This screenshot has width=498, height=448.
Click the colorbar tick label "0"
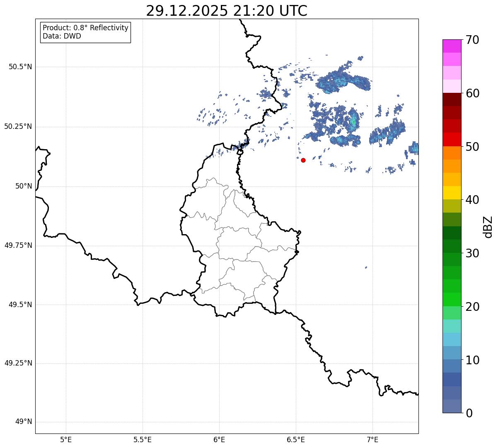point(469,413)
